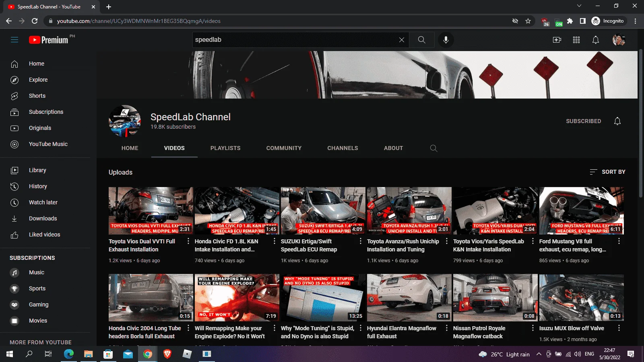Expand the SORT BY dropdown
This screenshot has height=362, width=644.
click(607, 172)
